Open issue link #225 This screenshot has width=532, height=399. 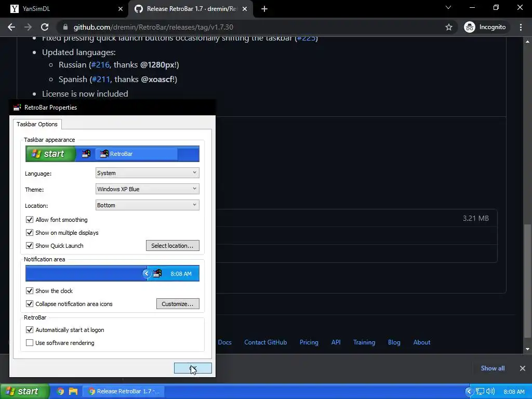[x=307, y=38]
